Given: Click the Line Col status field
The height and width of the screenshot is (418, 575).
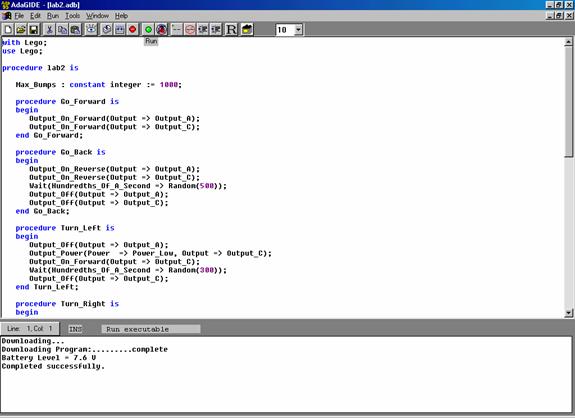Looking at the screenshot, I should tap(29, 329).
